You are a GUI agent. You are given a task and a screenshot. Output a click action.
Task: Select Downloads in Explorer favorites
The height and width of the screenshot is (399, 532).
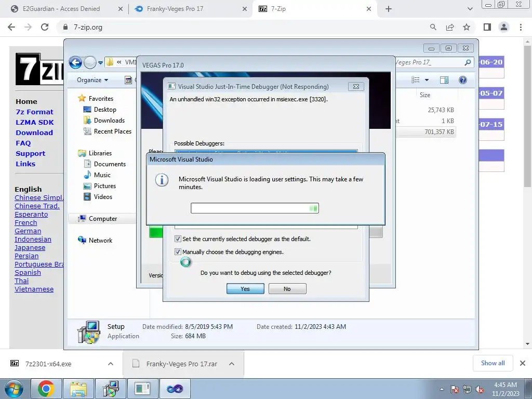pyautogui.click(x=109, y=121)
